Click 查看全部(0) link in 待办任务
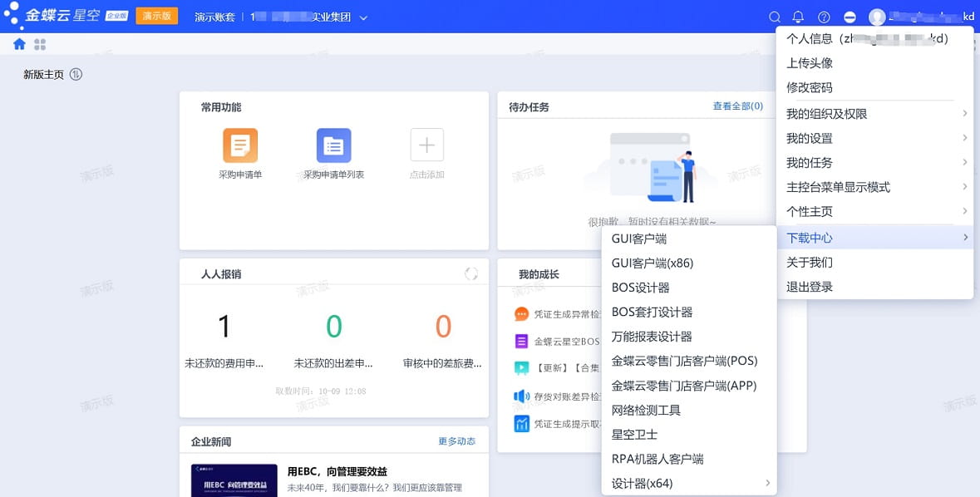 [x=737, y=106]
